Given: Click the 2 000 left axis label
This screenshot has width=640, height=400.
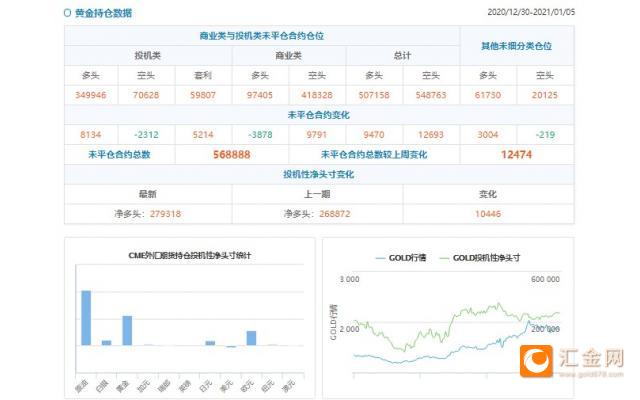Looking at the screenshot, I should (349, 329).
